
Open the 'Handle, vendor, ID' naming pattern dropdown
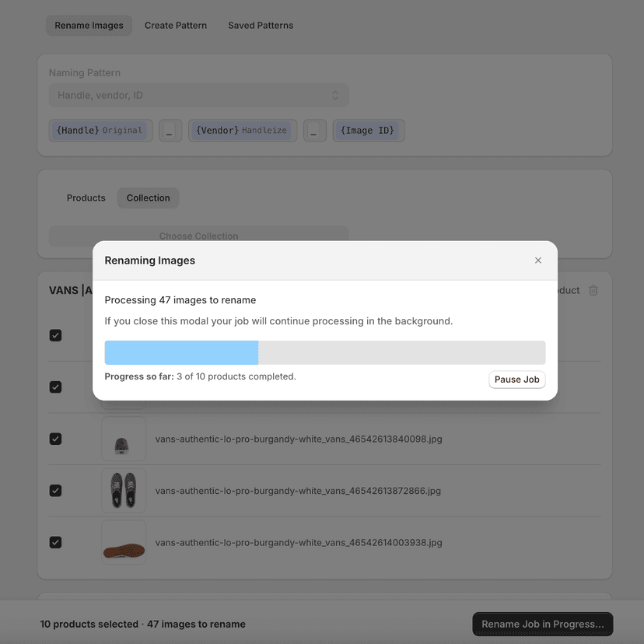tap(198, 94)
